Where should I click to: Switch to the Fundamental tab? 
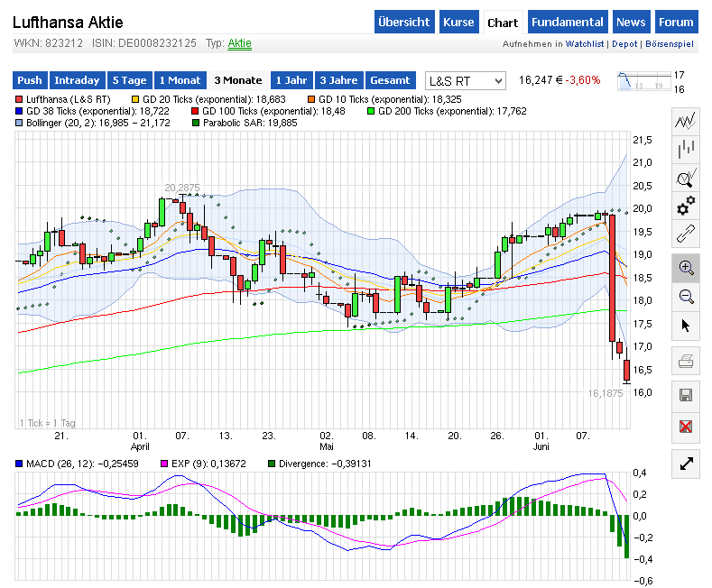[x=568, y=23]
